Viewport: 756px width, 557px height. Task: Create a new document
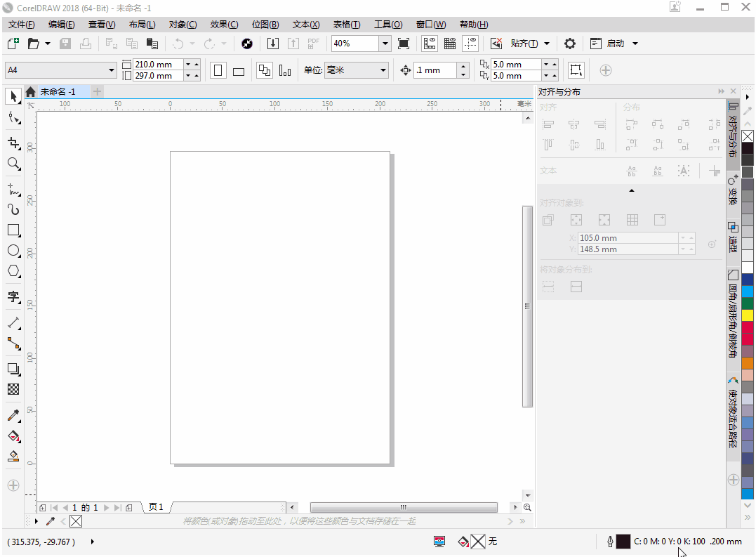click(x=13, y=44)
